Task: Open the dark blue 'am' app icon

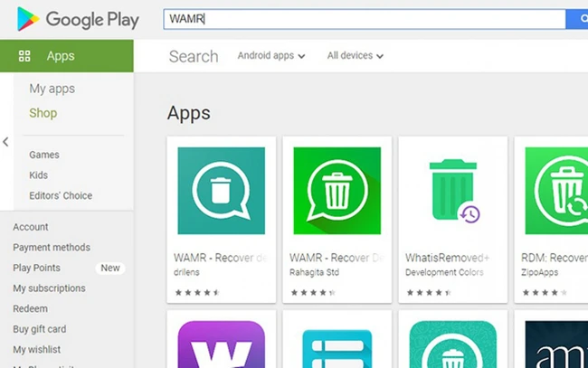Action: (556, 344)
